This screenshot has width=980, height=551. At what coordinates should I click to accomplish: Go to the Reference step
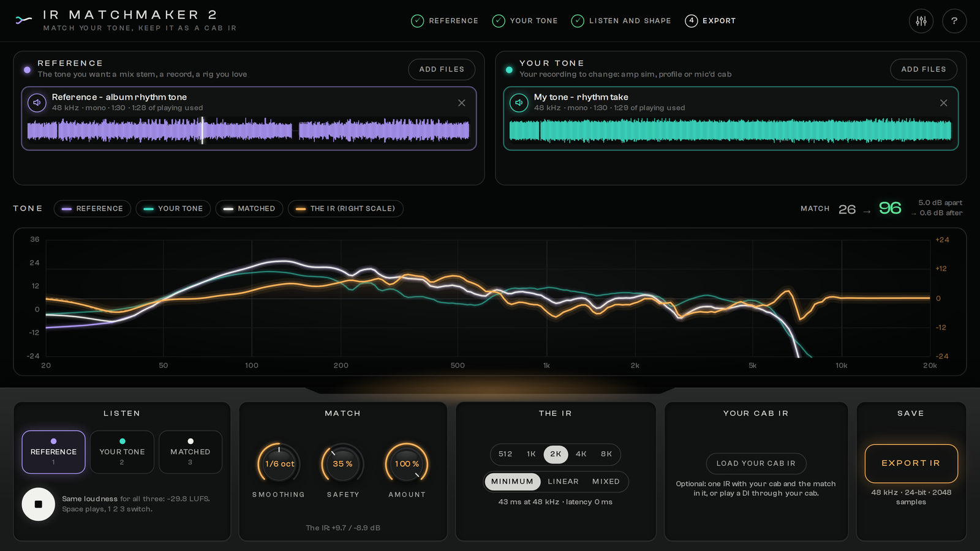click(x=445, y=21)
